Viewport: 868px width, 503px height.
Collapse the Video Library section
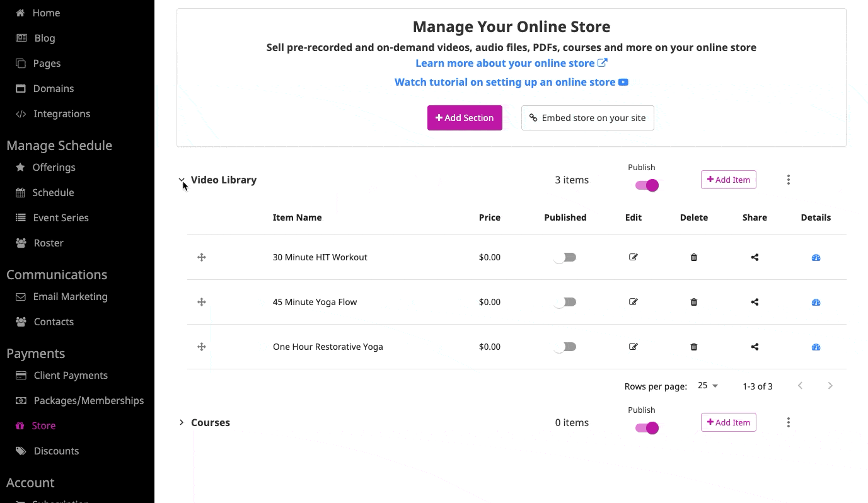[x=182, y=180]
